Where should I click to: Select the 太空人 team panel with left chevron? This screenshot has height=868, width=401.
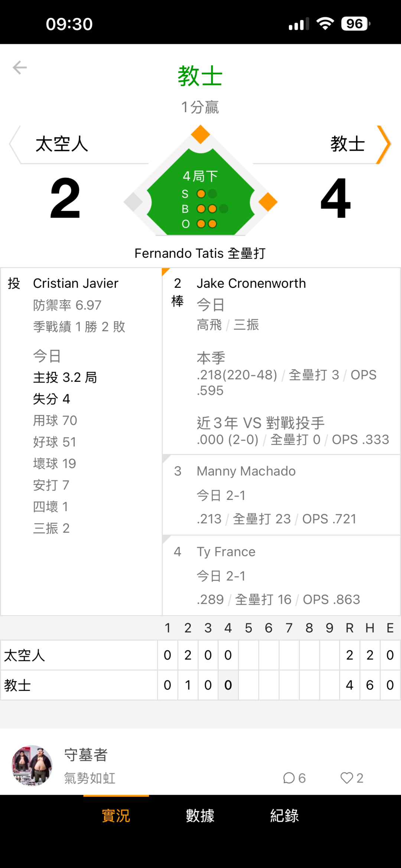(79, 144)
